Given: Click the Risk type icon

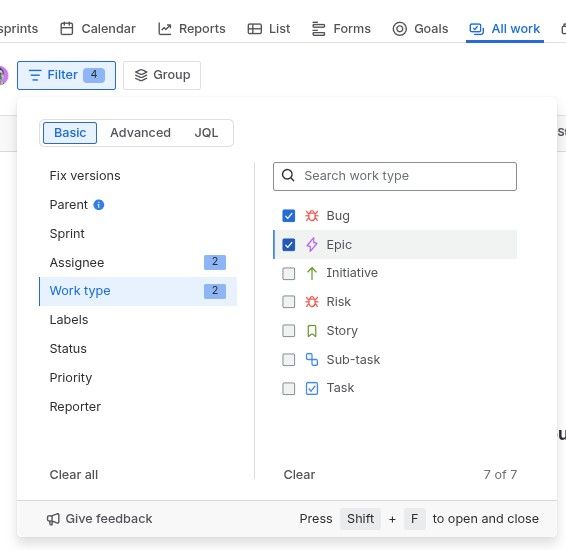Looking at the screenshot, I should [x=312, y=302].
